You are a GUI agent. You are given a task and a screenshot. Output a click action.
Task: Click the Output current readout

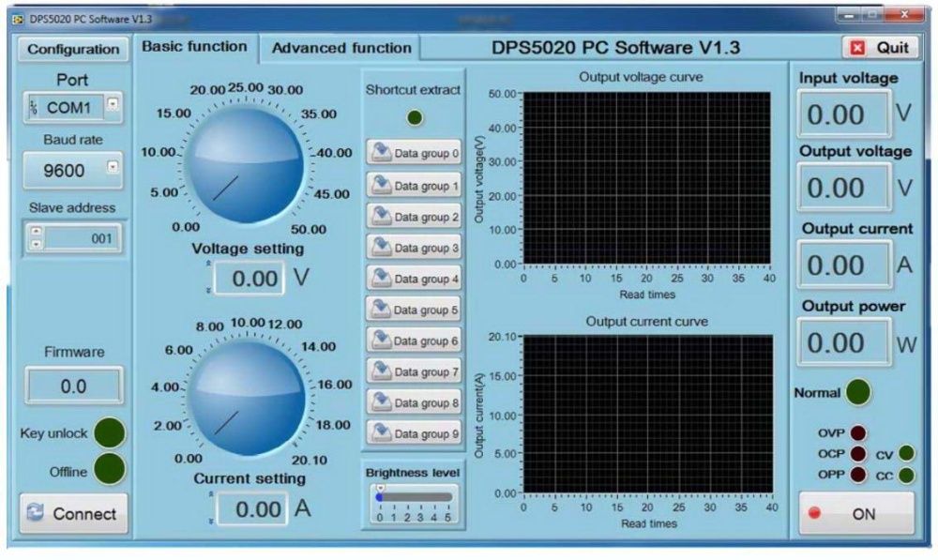[x=844, y=265]
